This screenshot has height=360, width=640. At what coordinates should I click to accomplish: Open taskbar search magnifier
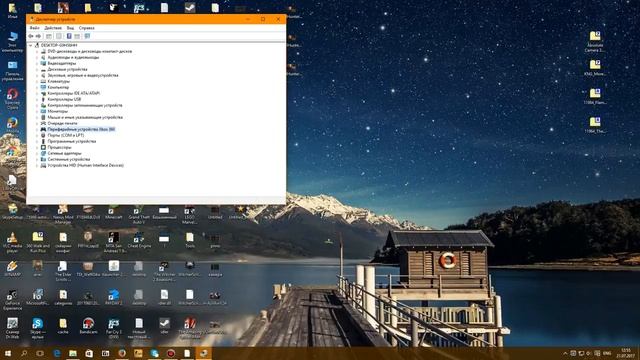point(24,353)
